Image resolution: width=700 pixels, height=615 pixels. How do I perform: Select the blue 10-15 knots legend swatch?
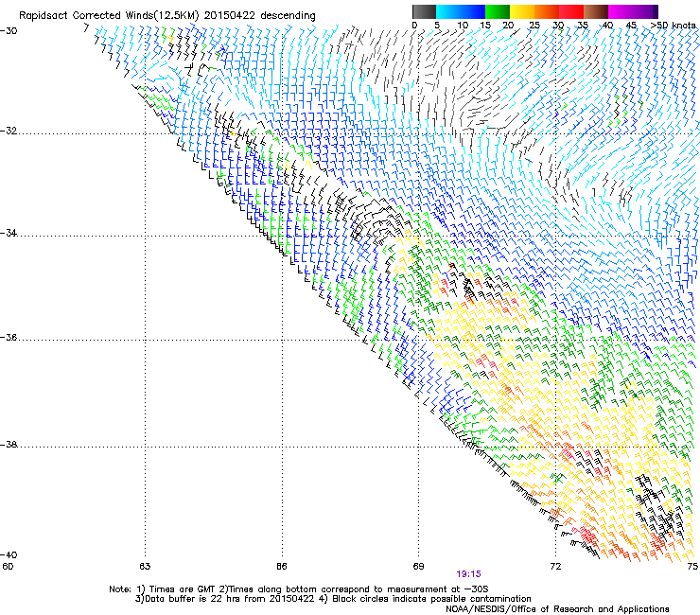pos(473,11)
